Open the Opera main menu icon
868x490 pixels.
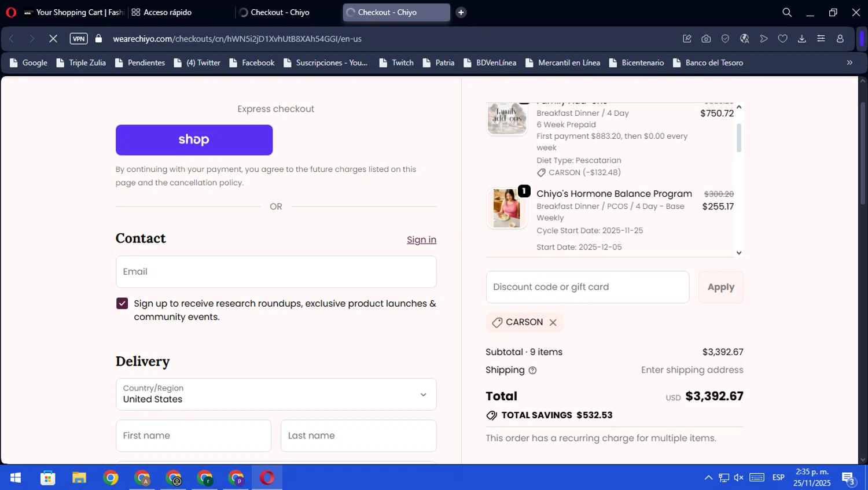tap(11, 12)
